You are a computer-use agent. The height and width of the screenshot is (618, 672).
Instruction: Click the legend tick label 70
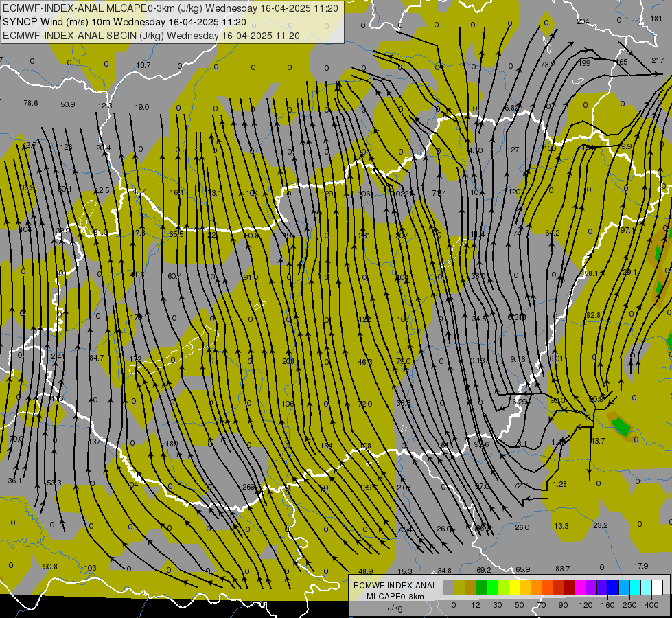point(542,605)
